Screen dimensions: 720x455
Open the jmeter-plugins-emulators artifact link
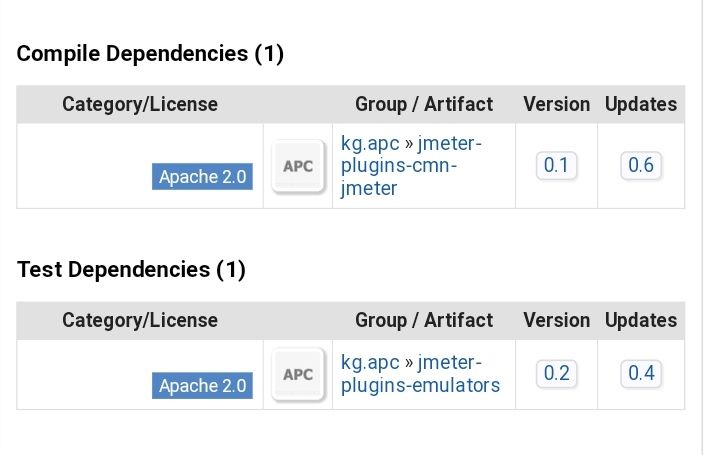tap(420, 374)
